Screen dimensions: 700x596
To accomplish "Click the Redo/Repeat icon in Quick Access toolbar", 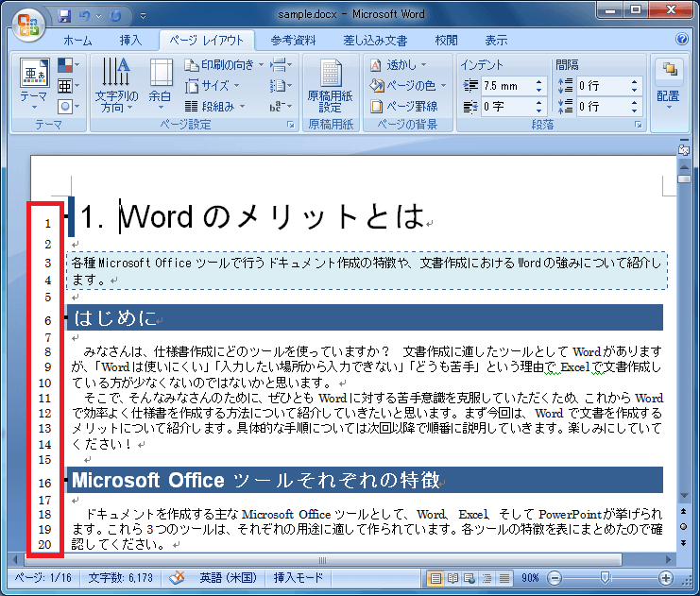I will [115, 16].
